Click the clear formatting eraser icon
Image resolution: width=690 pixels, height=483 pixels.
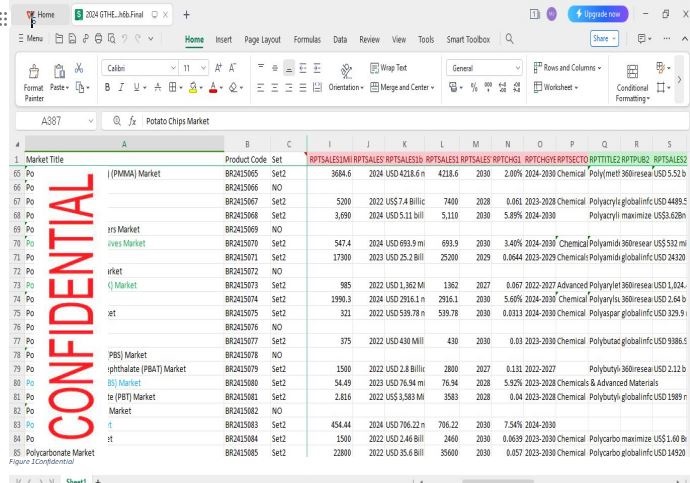tap(233, 88)
